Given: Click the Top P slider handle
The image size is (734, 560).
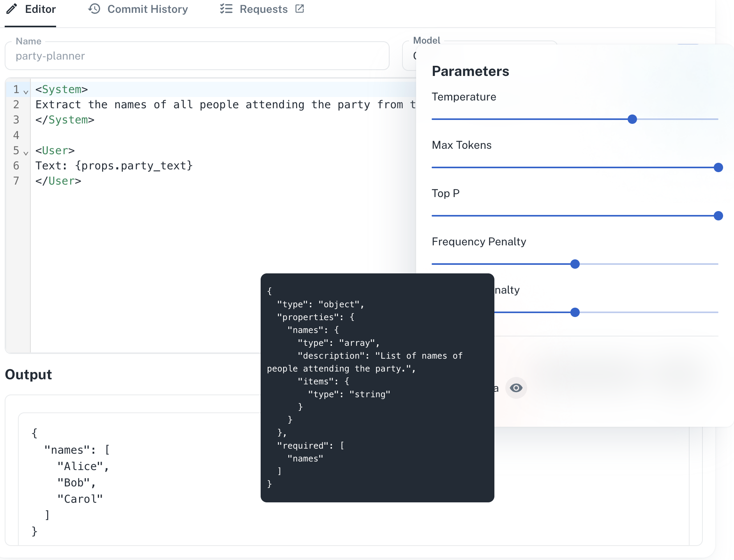Looking at the screenshot, I should (718, 215).
